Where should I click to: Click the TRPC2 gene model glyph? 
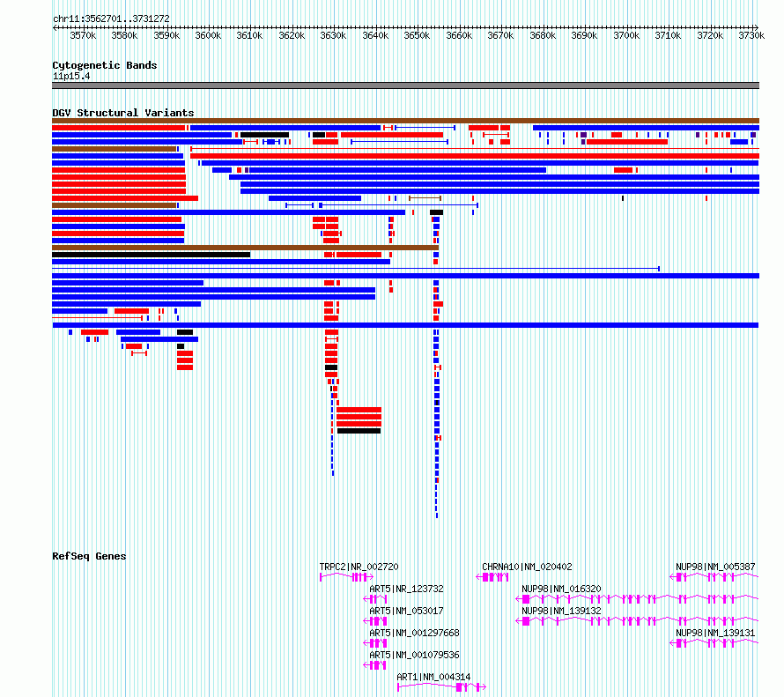346,577
